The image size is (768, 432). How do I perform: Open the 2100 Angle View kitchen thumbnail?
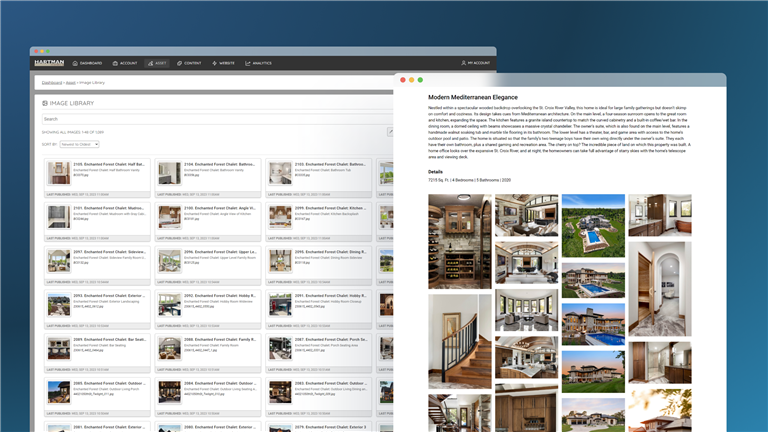(169, 216)
